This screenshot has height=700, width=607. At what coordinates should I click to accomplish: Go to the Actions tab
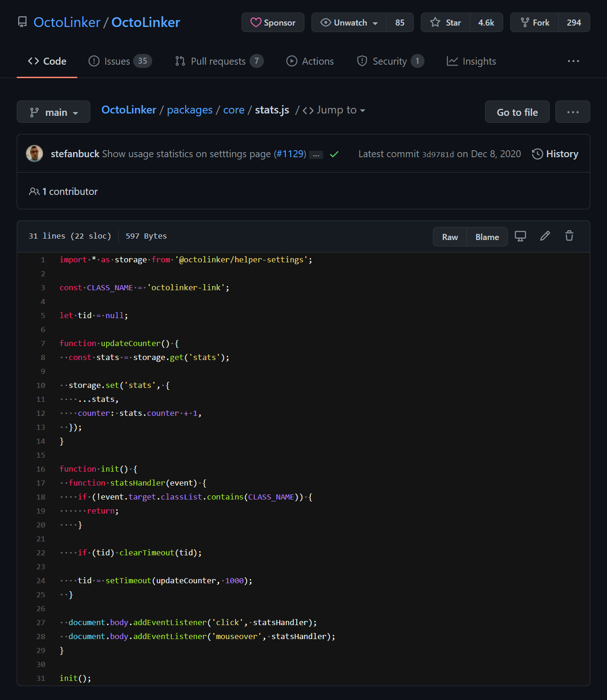coord(310,61)
